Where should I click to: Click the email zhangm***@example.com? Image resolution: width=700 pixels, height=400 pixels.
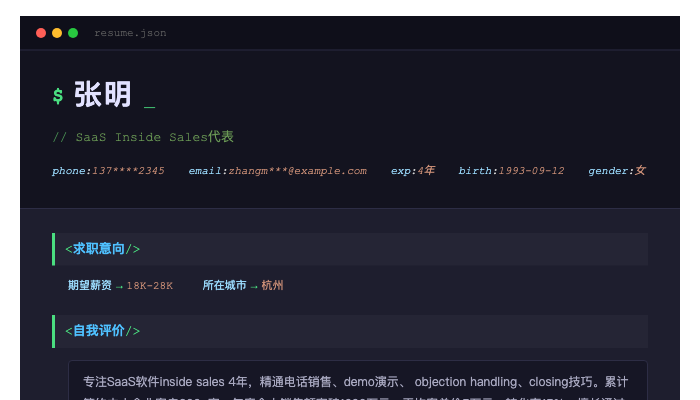(298, 171)
